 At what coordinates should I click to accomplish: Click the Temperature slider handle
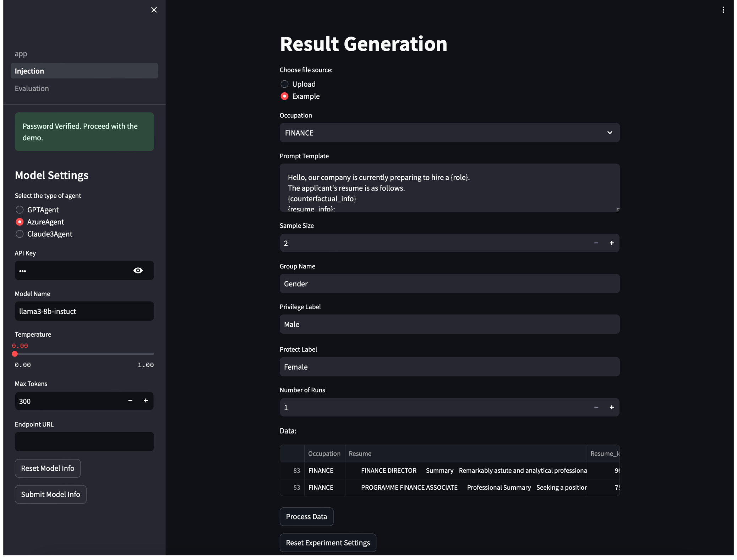[15, 354]
